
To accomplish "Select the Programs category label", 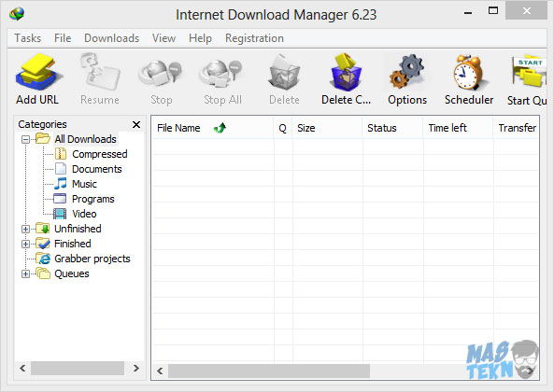I will point(92,199).
